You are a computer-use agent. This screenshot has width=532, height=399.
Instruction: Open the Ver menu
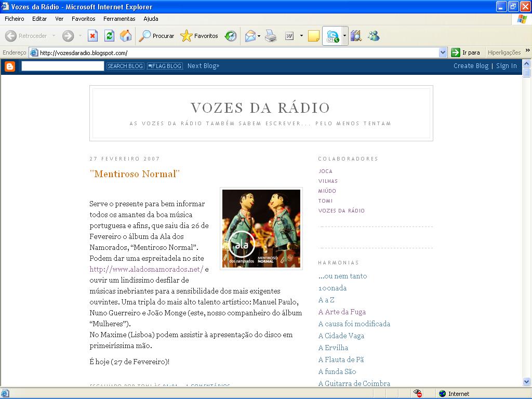59,19
